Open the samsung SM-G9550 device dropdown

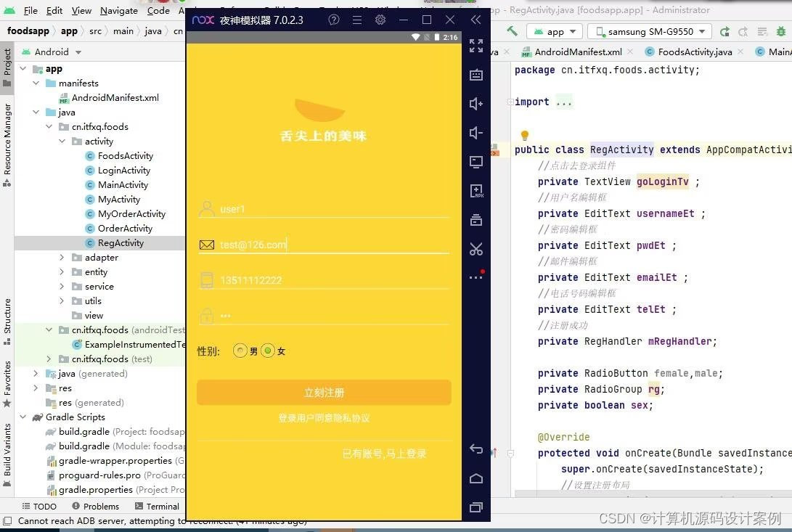click(x=650, y=32)
